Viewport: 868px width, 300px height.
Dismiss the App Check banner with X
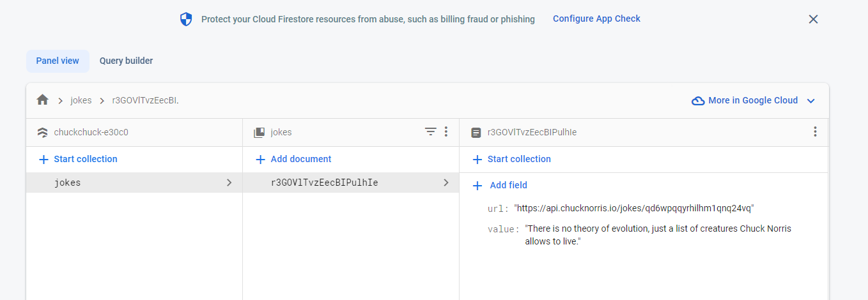813,19
